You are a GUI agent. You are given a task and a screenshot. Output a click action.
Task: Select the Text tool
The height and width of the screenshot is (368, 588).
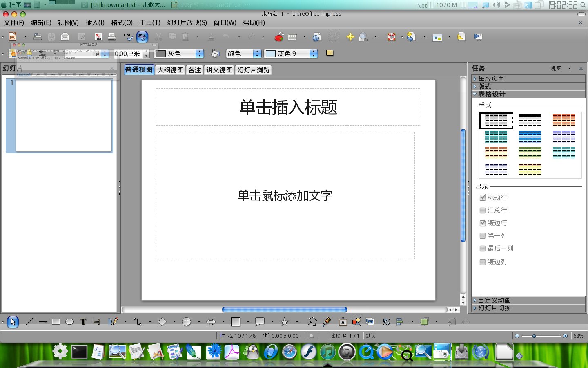[83, 322]
